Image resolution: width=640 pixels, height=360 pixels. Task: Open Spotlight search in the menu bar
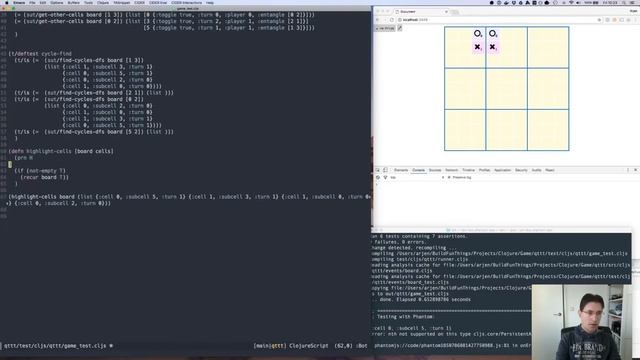click(624, 2)
